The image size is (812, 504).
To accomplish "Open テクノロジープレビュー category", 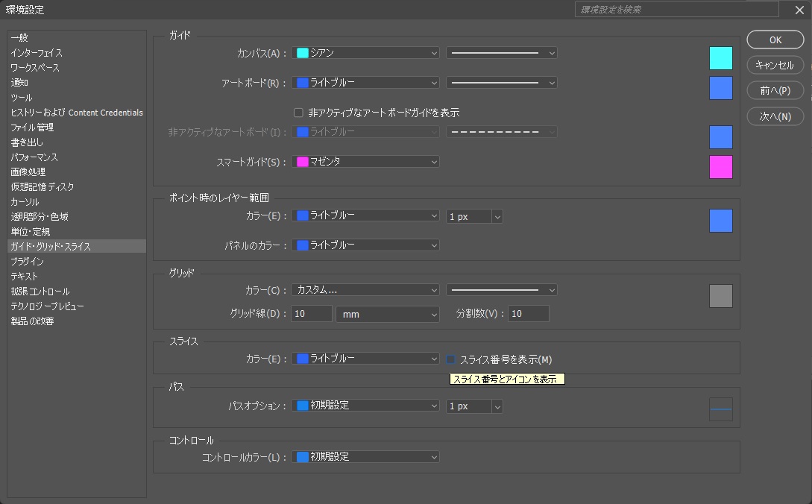I will [77, 306].
